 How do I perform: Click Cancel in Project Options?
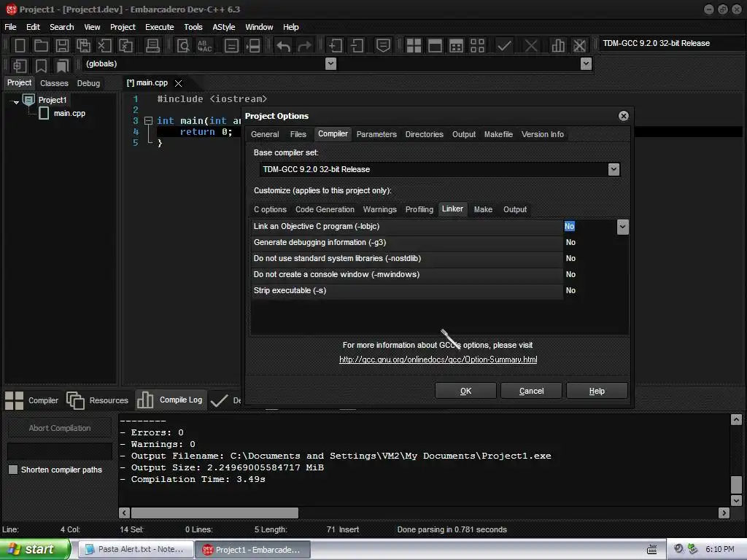(531, 391)
